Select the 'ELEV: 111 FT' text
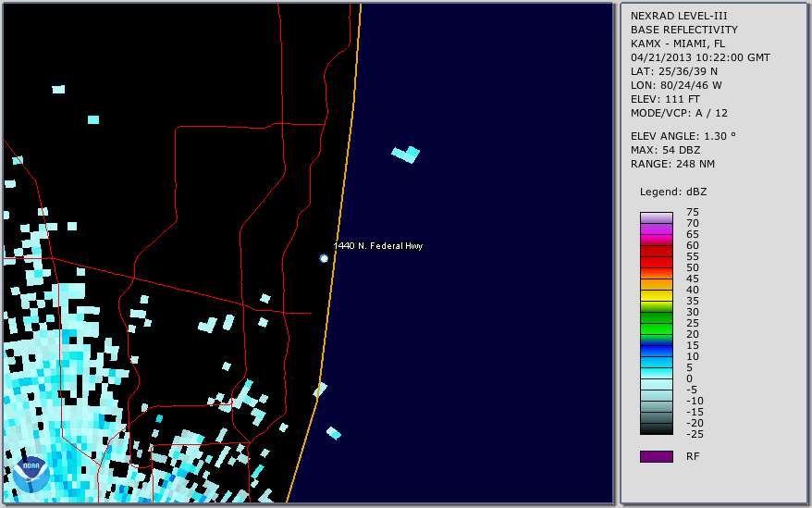The width and height of the screenshot is (812, 508). (665, 99)
